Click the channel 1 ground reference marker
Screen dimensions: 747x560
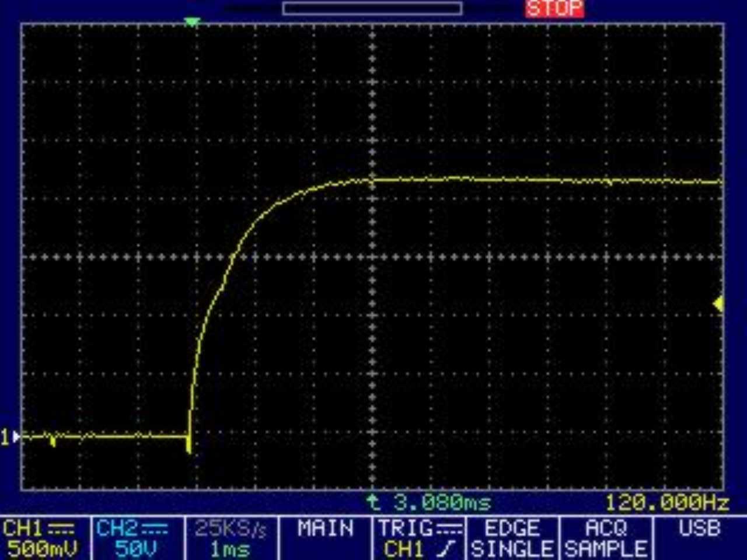coord(11,436)
